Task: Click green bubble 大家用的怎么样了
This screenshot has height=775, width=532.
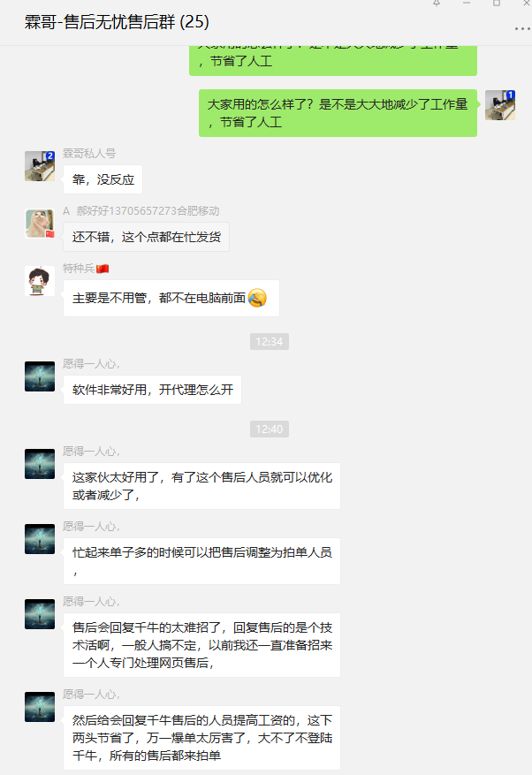Action: click(x=338, y=113)
